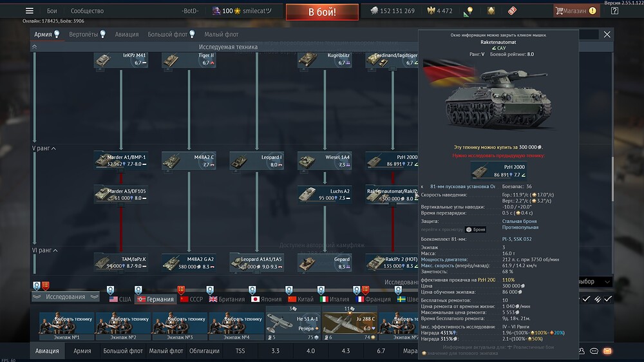Select the 6.7 preset tab
Screen dimensions: 644x362
pyautogui.click(x=381, y=351)
